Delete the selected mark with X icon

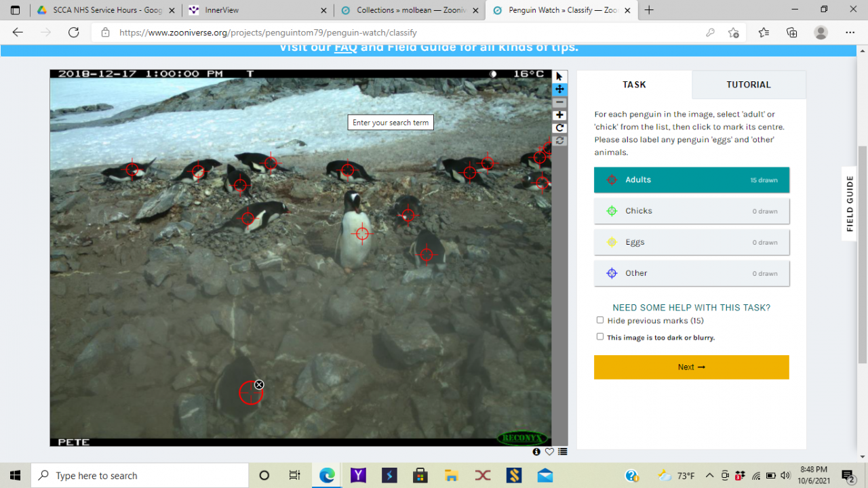(x=259, y=385)
